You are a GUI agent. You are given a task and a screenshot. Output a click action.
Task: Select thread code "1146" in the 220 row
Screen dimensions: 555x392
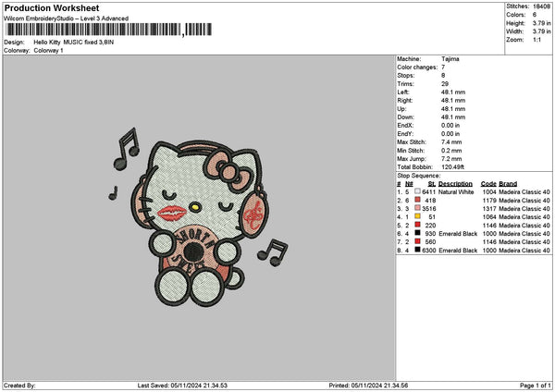click(x=489, y=226)
